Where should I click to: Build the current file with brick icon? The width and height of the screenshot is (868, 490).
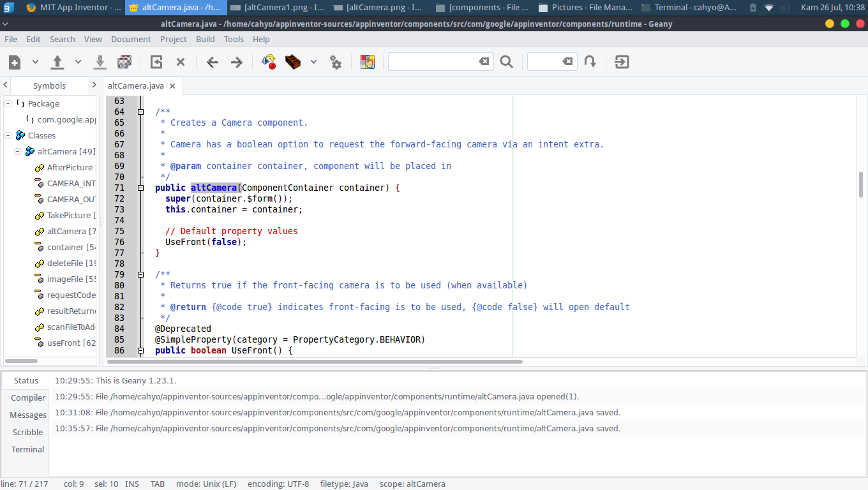(293, 62)
